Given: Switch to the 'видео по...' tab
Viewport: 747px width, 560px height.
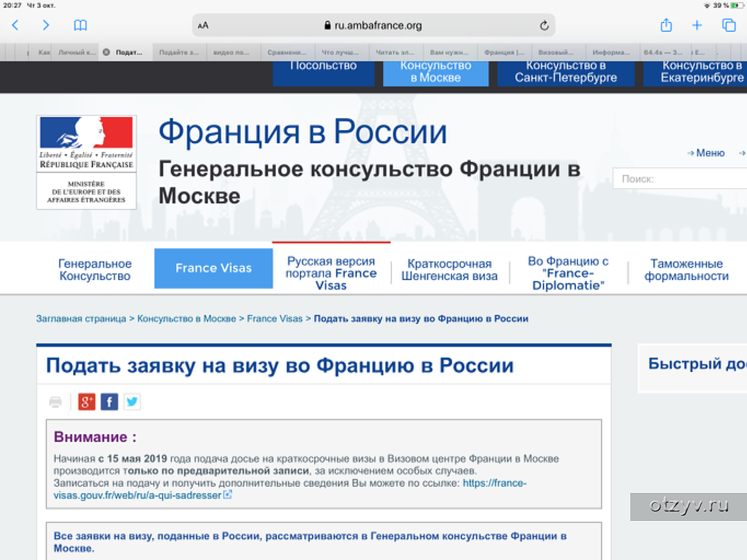Looking at the screenshot, I should tap(231, 52).
